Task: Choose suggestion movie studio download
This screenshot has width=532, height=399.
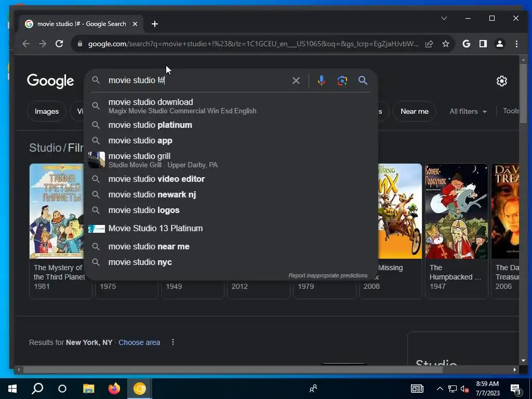Action: (x=231, y=106)
